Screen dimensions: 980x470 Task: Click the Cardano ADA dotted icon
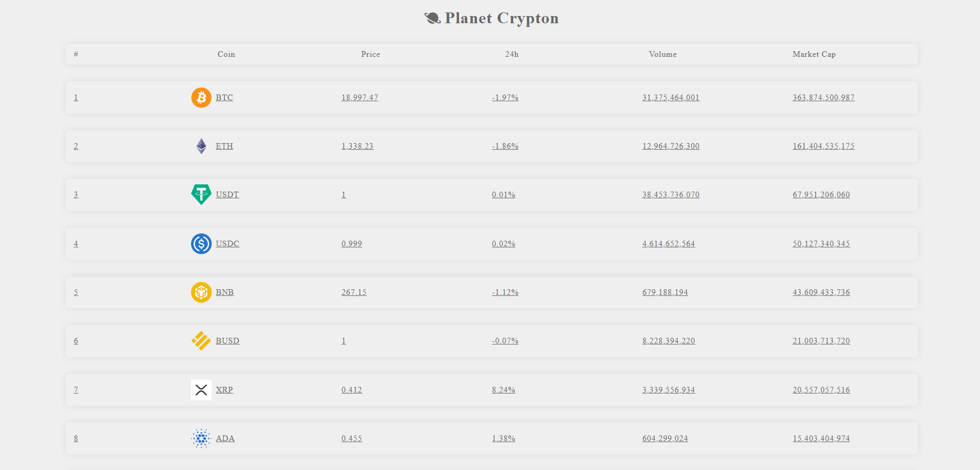click(x=201, y=438)
